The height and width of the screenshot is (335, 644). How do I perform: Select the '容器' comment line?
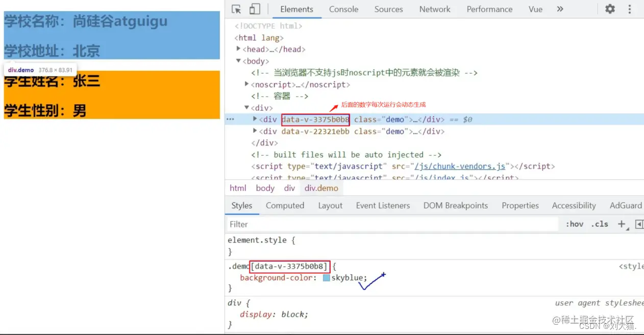[x=280, y=96]
